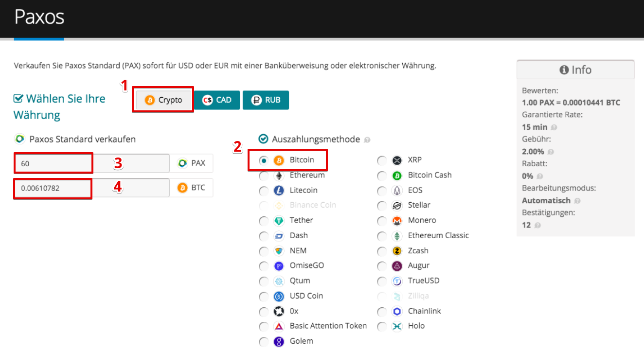Click the EOS icon
Screen dimensions: 644x351
point(397,190)
